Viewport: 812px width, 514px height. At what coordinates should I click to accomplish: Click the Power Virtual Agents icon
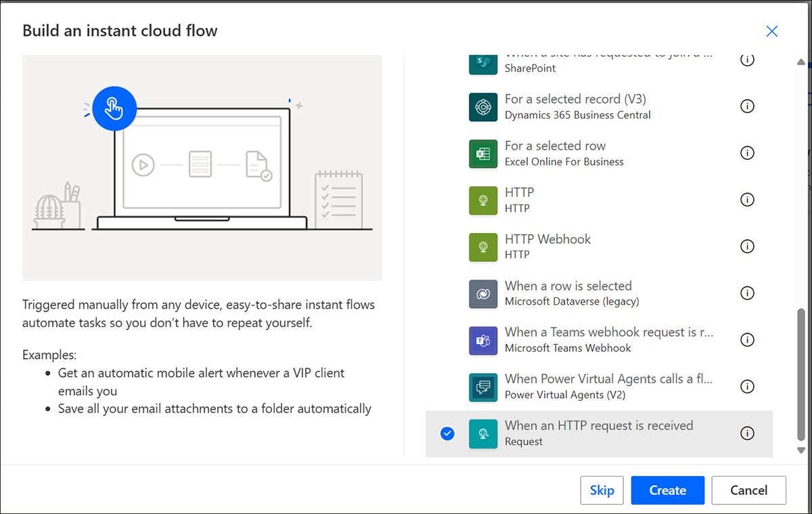tap(482, 387)
